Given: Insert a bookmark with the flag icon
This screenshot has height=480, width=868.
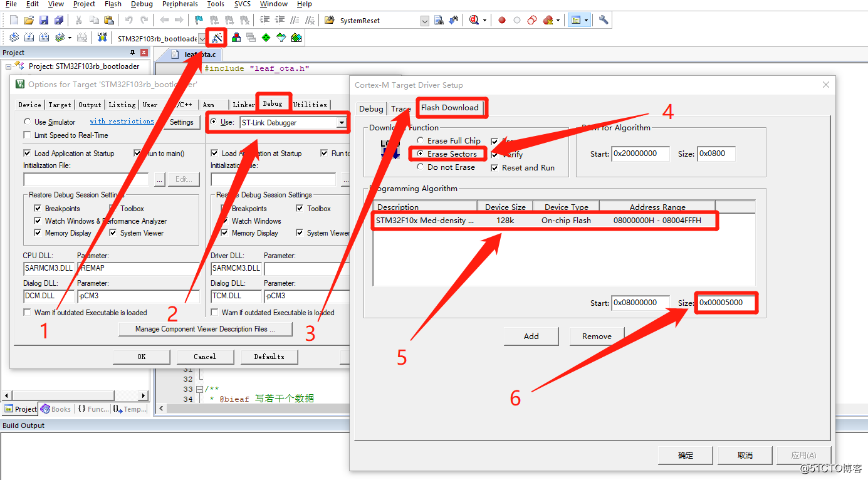Looking at the screenshot, I should pos(199,20).
